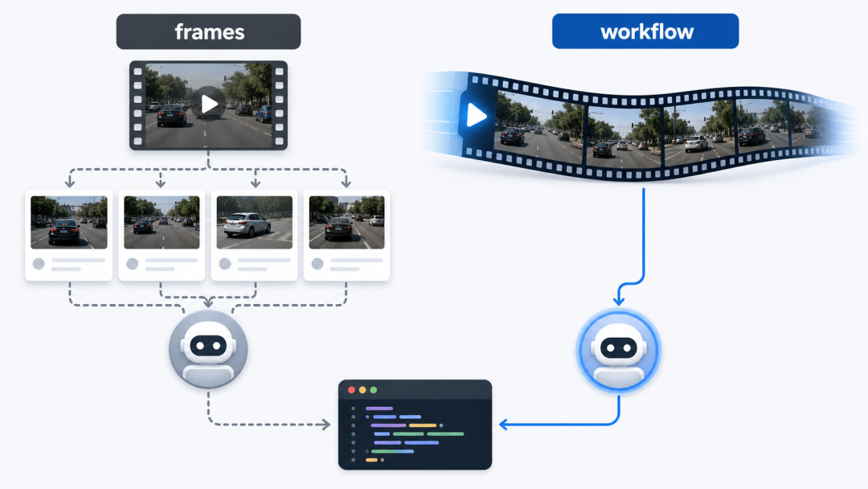868x489 pixels.
Task: Open the third frame card with white SUV
Action: [255, 222]
